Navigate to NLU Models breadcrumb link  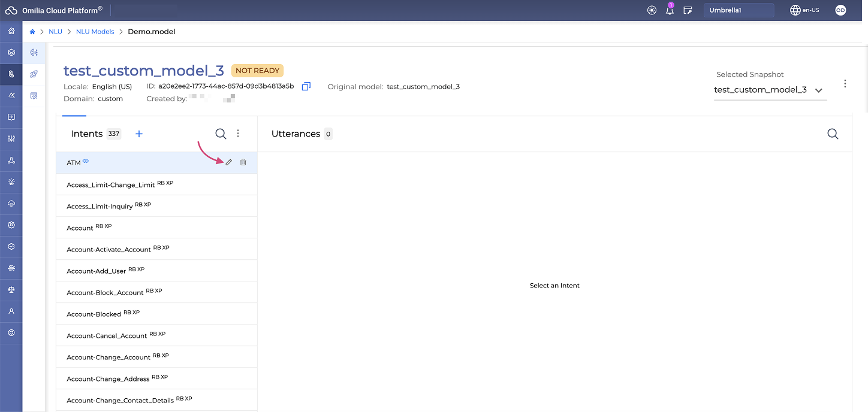[95, 32]
